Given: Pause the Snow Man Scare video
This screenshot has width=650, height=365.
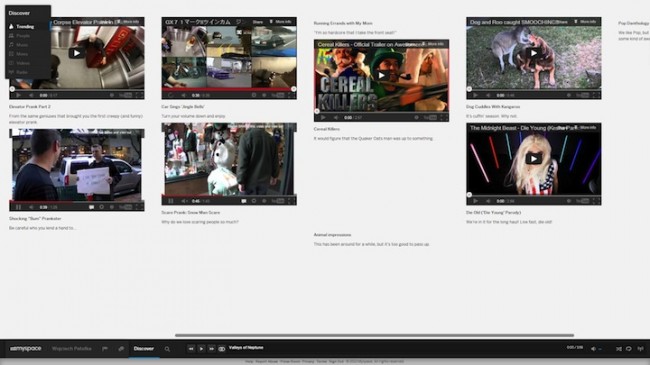Looking at the screenshot, I should coord(170,201).
